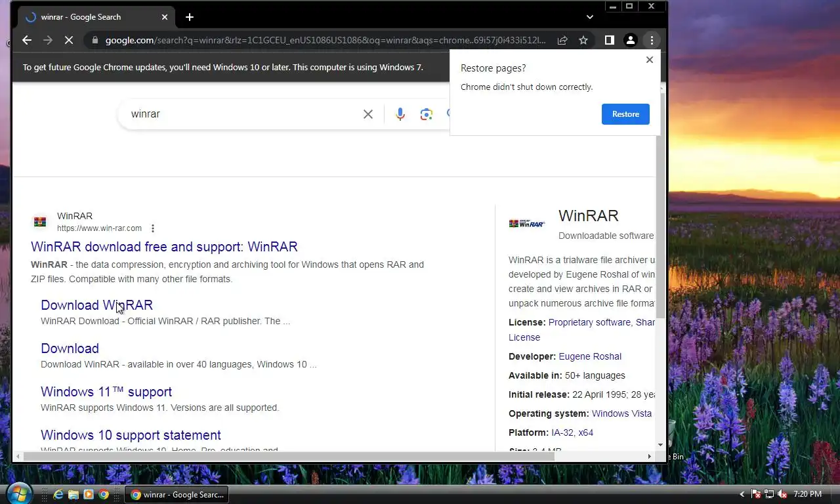The width and height of the screenshot is (840, 504).
Task: Open the IA-32 platform link
Action: (563, 432)
